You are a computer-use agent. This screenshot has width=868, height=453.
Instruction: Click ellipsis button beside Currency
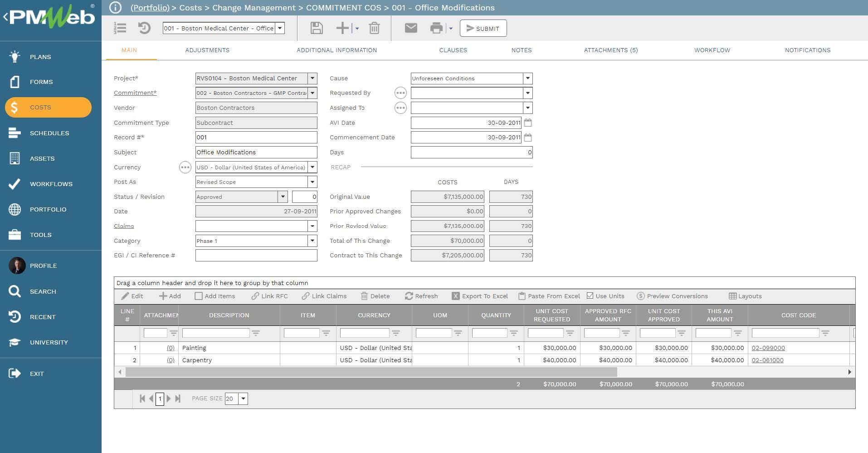[185, 167]
